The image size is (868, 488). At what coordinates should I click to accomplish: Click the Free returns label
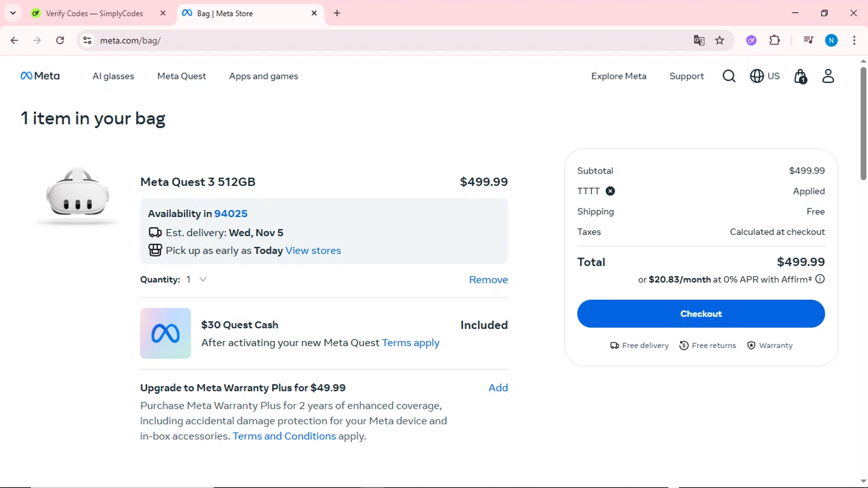point(713,346)
